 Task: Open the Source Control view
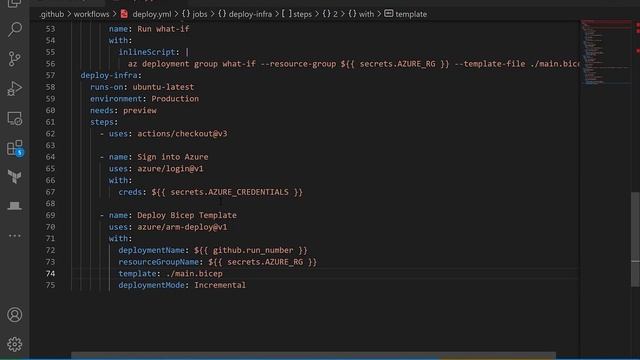[15, 59]
